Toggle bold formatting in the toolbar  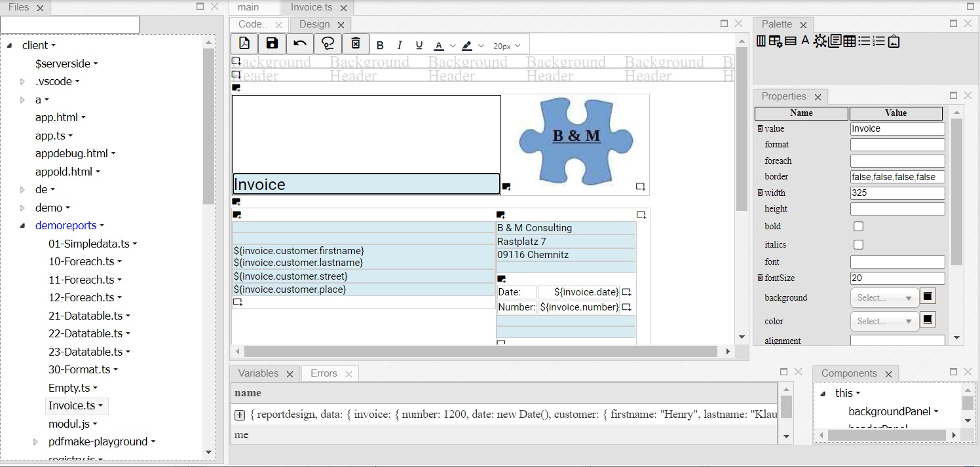point(381,45)
